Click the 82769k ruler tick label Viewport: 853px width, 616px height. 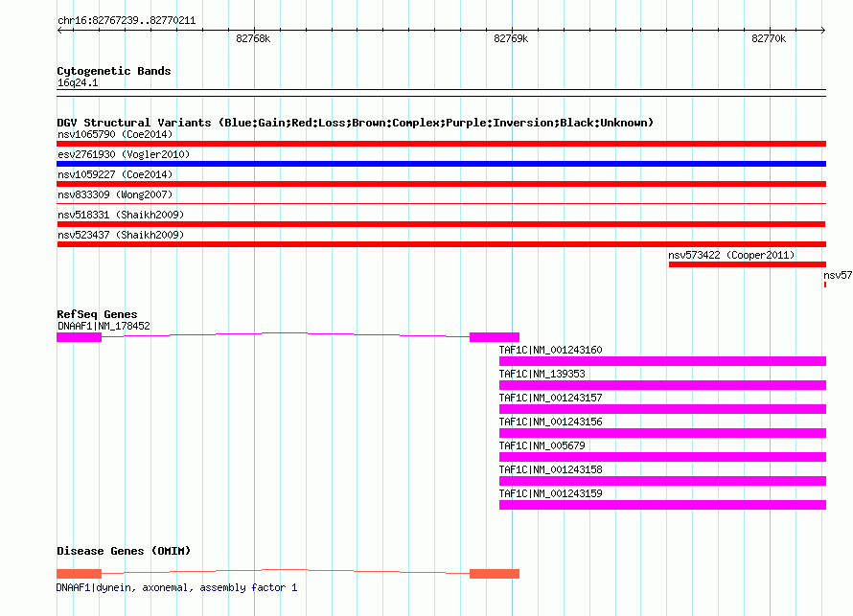[511, 38]
